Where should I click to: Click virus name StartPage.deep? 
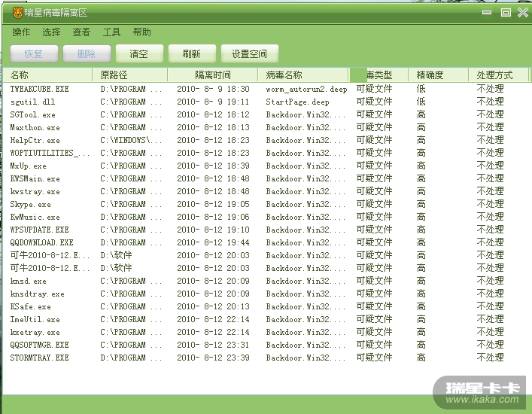click(x=297, y=102)
